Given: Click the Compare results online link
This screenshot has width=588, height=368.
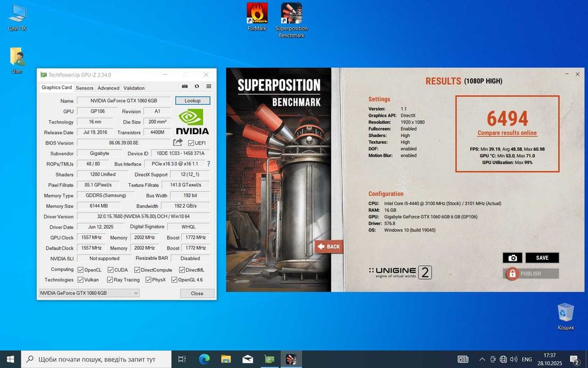Looking at the screenshot, I should [507, 133].
